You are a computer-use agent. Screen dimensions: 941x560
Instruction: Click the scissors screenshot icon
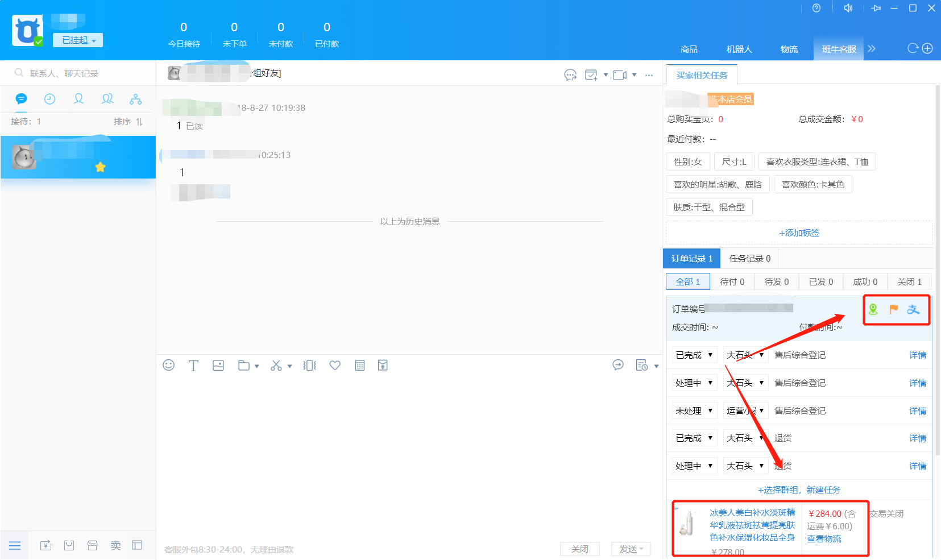tap(276, 366)
